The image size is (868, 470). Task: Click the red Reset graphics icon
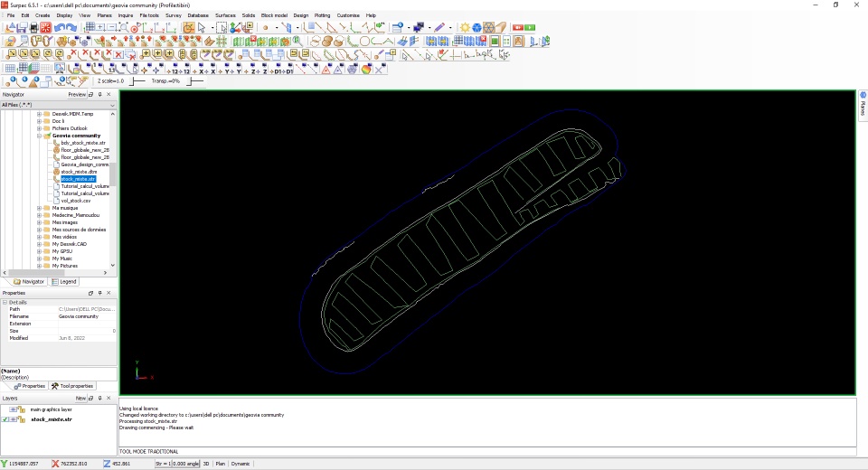point(45,27)
